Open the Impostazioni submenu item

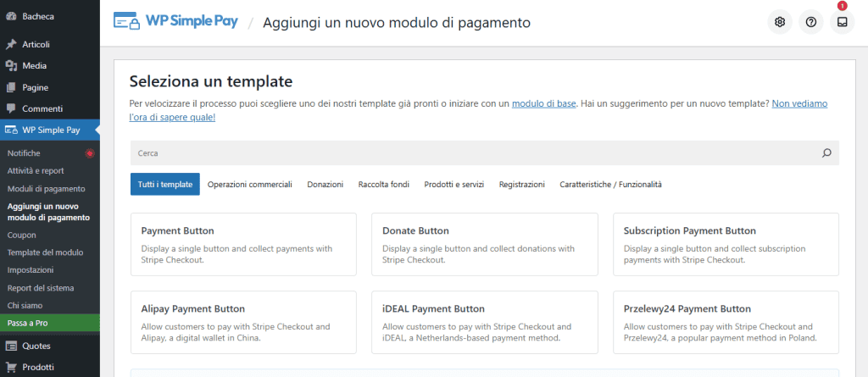(31, 270)
